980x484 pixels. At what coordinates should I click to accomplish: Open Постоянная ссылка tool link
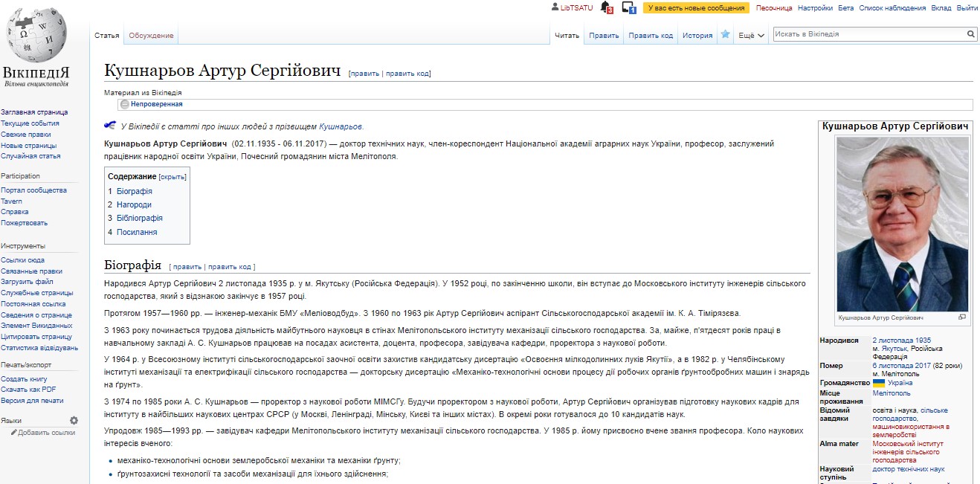[33, 304]
